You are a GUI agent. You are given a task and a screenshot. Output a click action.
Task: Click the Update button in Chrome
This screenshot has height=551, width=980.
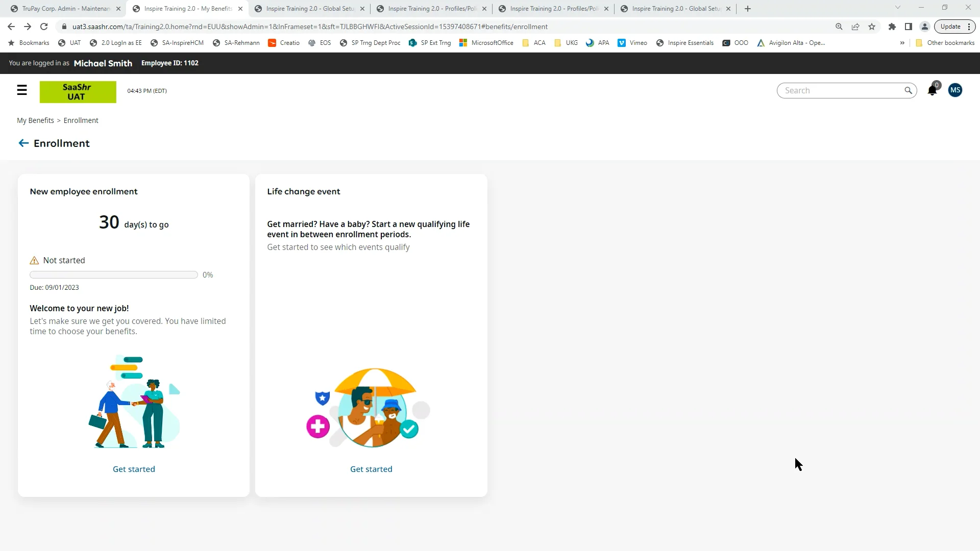950,27
